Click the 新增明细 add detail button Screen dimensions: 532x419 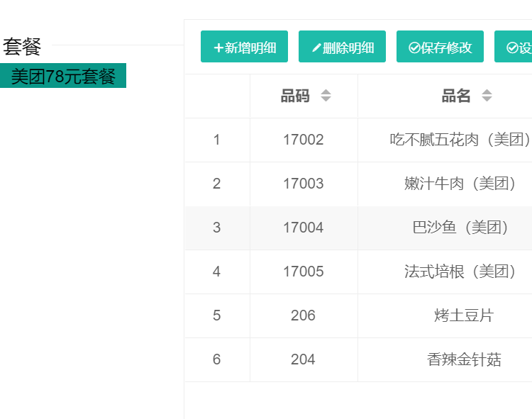click(244, 47)
